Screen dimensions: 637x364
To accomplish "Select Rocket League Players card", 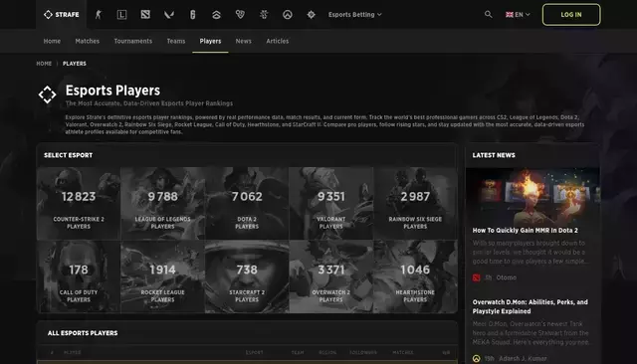I will tap(163, 276).
